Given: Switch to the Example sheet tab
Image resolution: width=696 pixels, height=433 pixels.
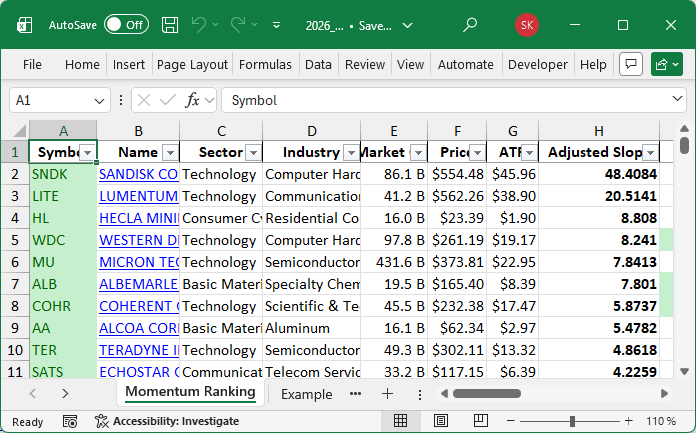Looking at the screenshot, I should (x=306, y=394).
